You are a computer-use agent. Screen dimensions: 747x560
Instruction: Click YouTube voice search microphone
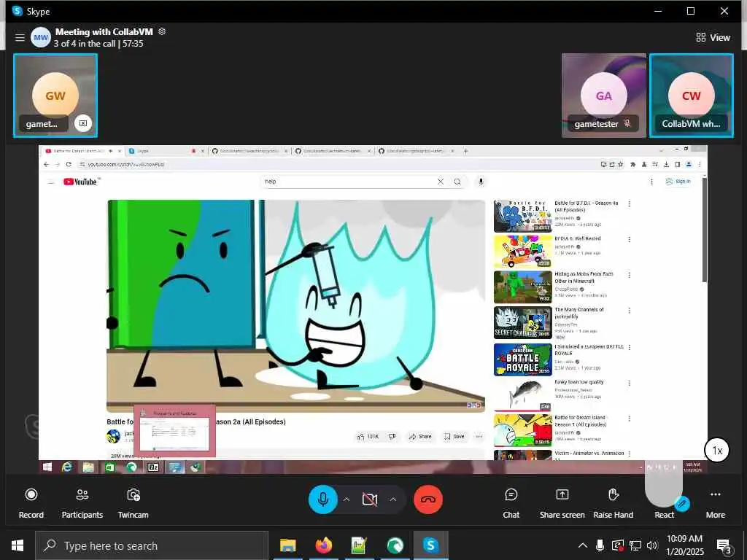point(481,182)
